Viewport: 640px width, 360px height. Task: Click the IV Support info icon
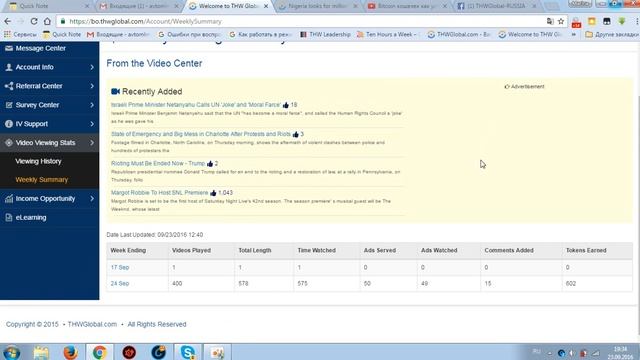click(x=9, y=124)
